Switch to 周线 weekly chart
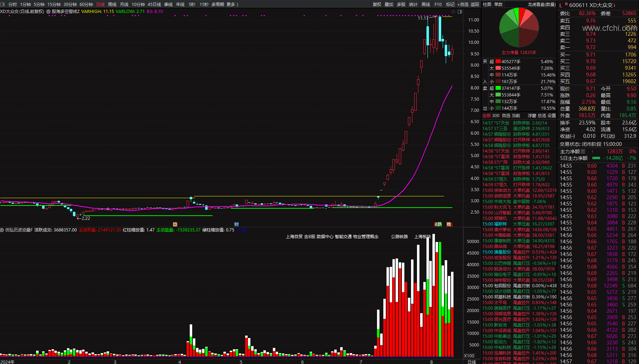The image size is (639, 364). pyautogui.click(x=112, y=4)
